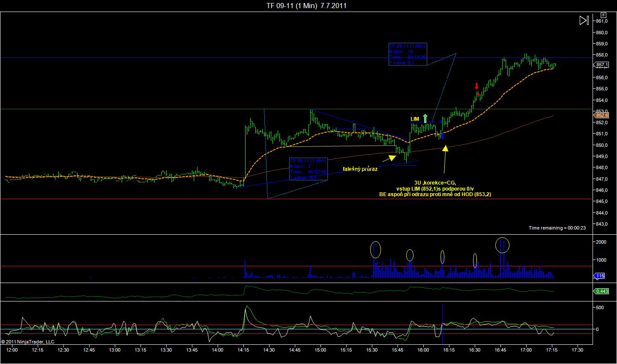Select the blue horizontal line near 858
The width and height of the screenshot is (617, 364).
point(297,57)
